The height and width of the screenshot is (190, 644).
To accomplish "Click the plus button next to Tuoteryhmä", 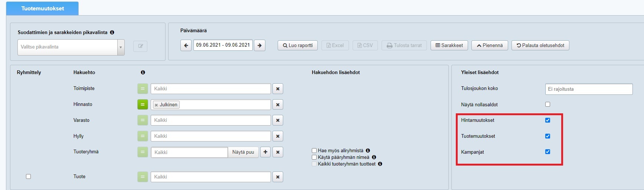I will point(265,152).
